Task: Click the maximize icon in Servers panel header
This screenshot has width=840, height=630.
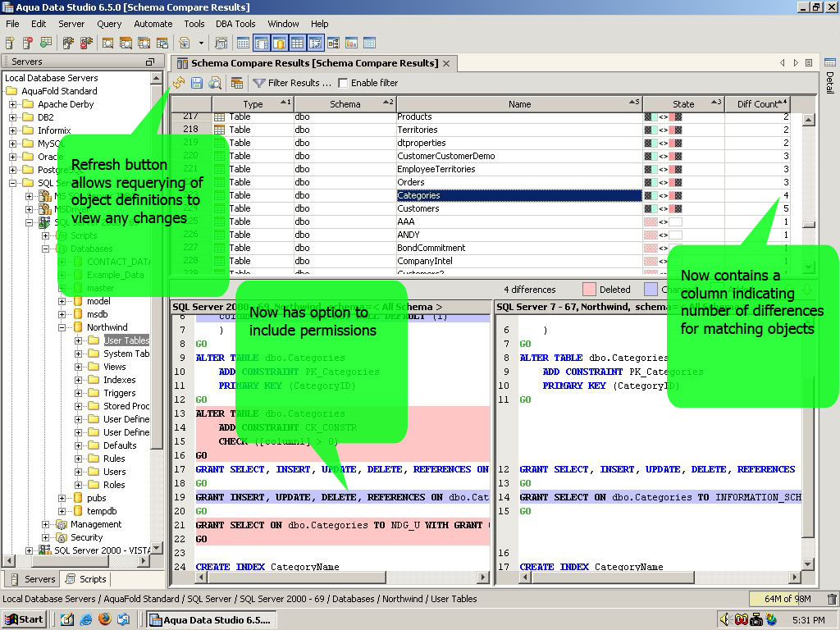Action: [150, 62]
